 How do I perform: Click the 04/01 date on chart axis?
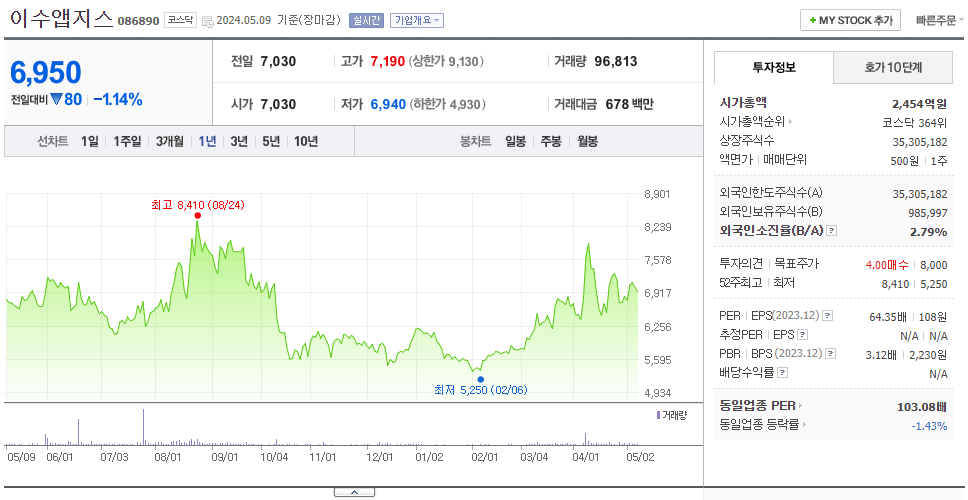[586, 457]
